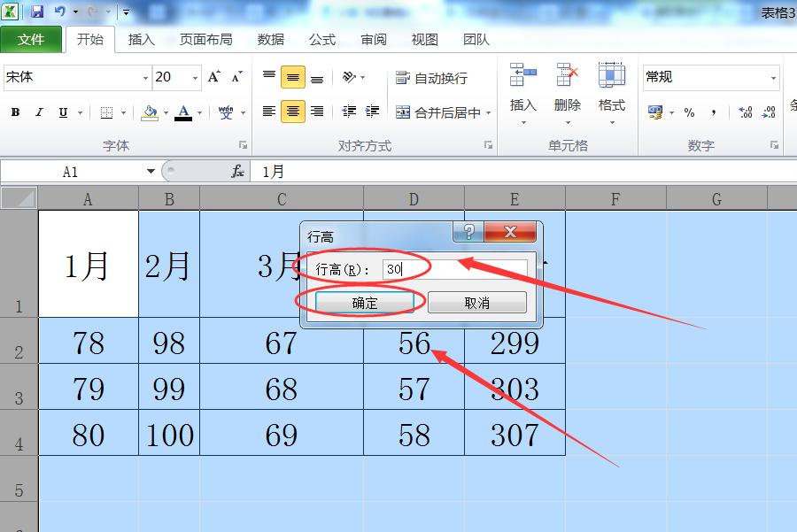Click the borders icon in the font group
797x532 pixels.
(107, 112)
